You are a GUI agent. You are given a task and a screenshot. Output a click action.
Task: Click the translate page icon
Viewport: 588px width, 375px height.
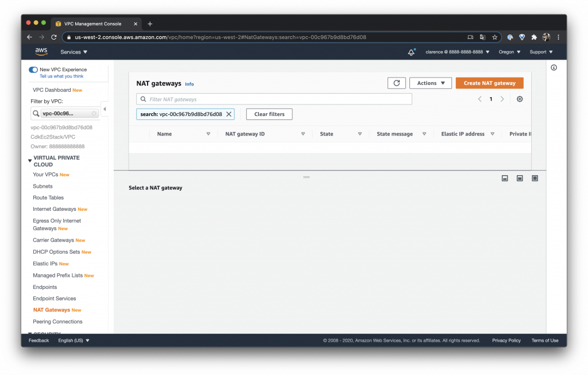[x=482, y=37]
